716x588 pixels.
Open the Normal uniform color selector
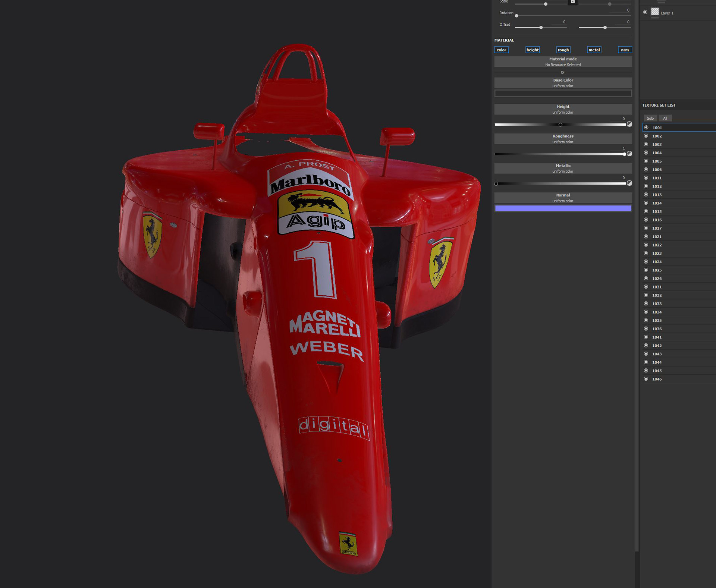(x=563, y=198)
